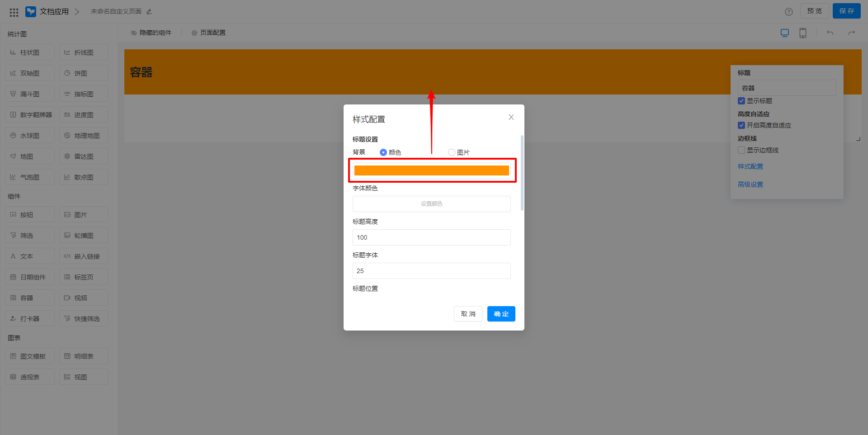Uncheck the 显示标题 checkbox
868x435 pixels.
click(x=741, y=101)
